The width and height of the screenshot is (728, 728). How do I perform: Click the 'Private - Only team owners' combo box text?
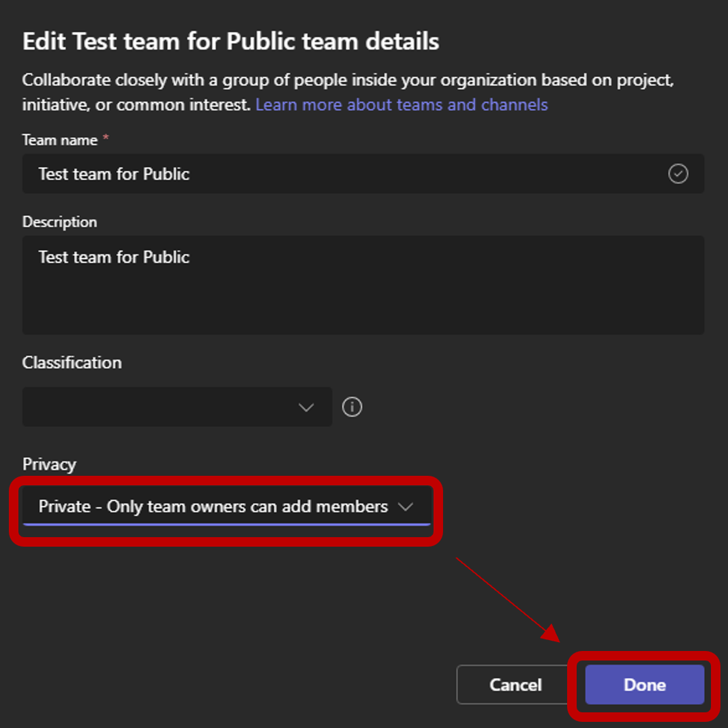click(213, 506)
